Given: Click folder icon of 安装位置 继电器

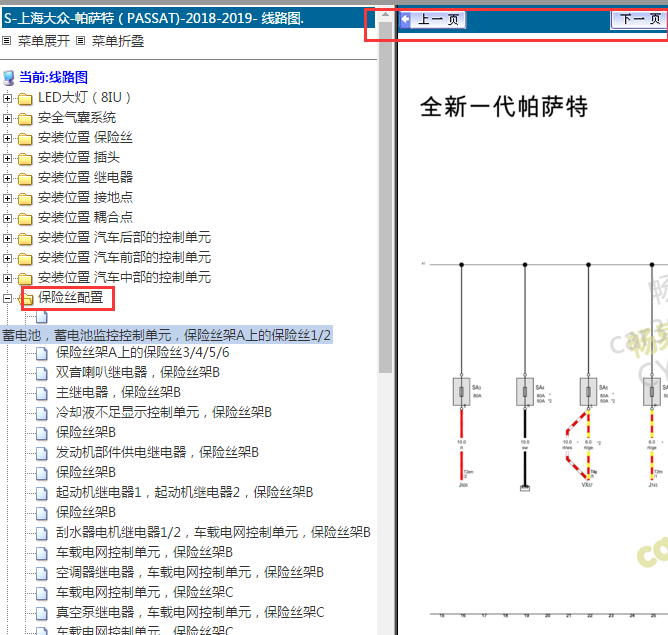Looking at the screenshot, I should (25, 179).
